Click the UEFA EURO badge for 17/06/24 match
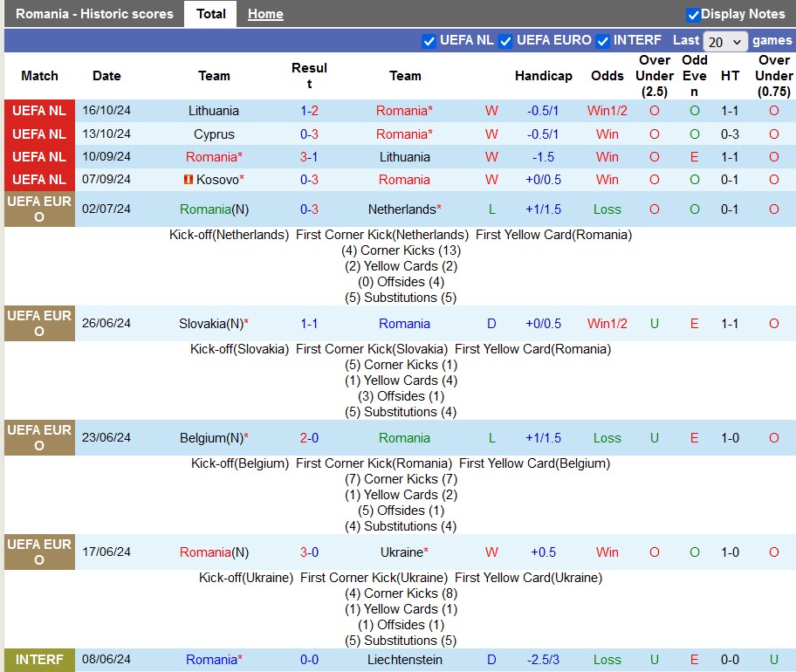Viewport: 796px width, 672px height. click(x=39, y=552)
